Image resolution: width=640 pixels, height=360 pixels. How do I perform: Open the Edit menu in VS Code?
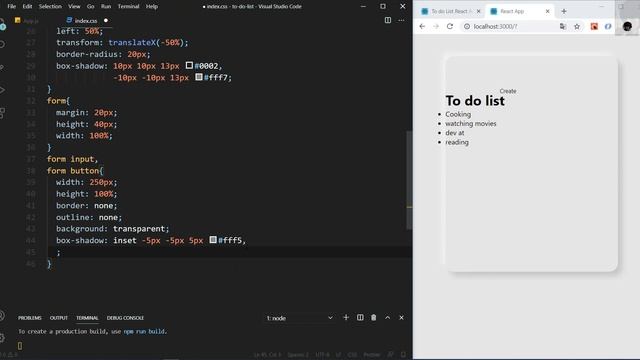pos(27,7)
